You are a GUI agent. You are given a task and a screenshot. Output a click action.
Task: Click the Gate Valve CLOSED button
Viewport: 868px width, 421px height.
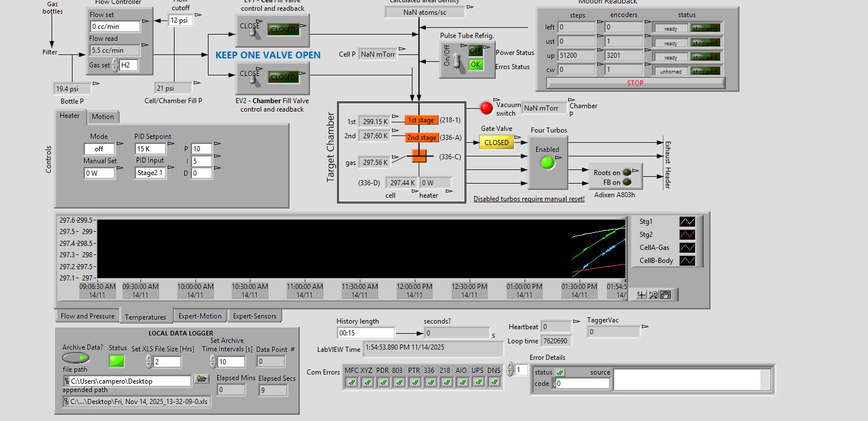496,143
